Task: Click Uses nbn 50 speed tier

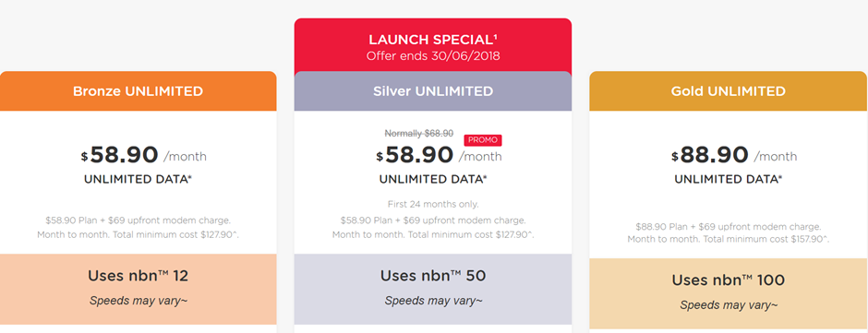Action: click(x=433, y=276)
